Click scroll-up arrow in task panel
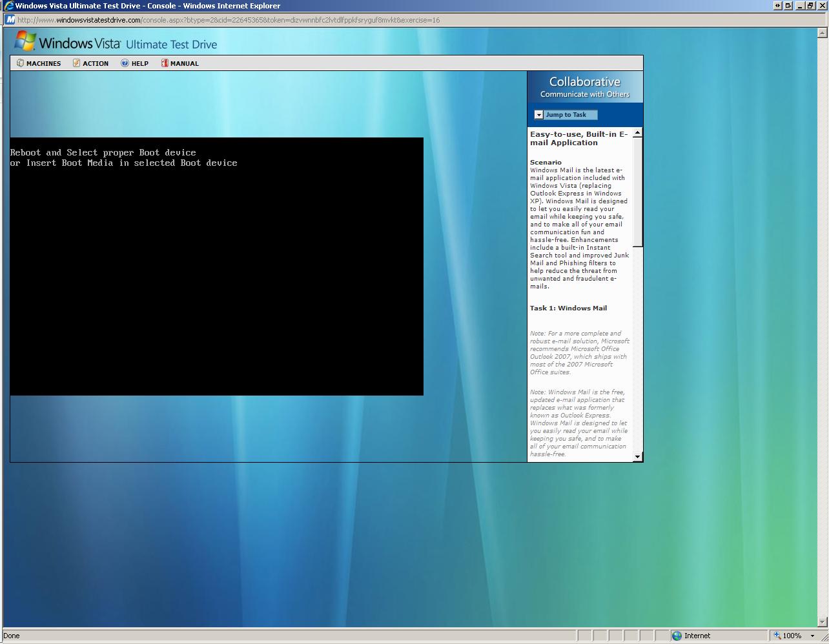The width and height of the screenshot is (829, 644). point(638,132)
